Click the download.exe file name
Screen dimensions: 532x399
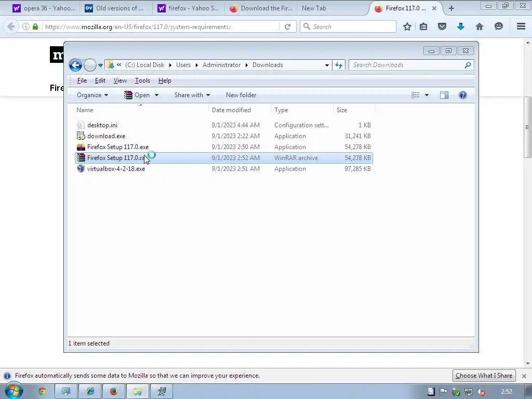pyautogui.click(x=106, y=136)
